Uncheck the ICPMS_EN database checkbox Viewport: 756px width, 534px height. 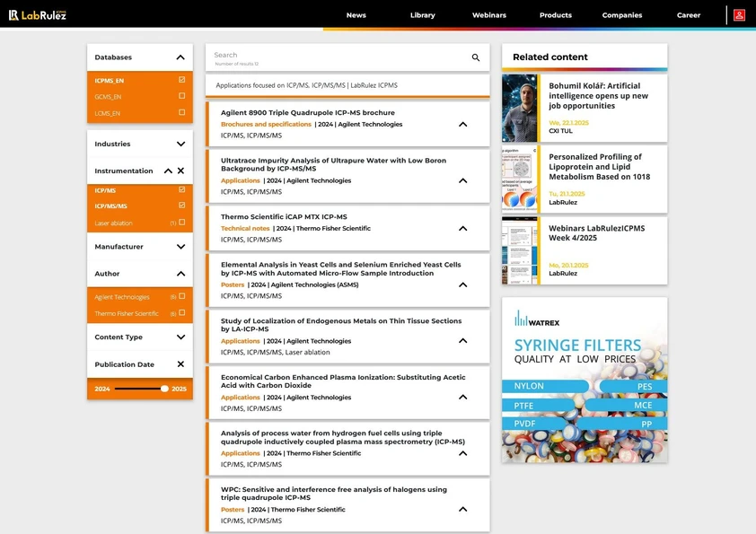click(x=181, y=80)
